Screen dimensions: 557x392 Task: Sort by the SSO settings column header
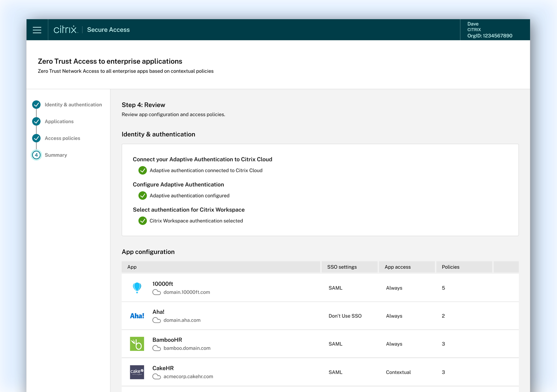tap(342, 267)
